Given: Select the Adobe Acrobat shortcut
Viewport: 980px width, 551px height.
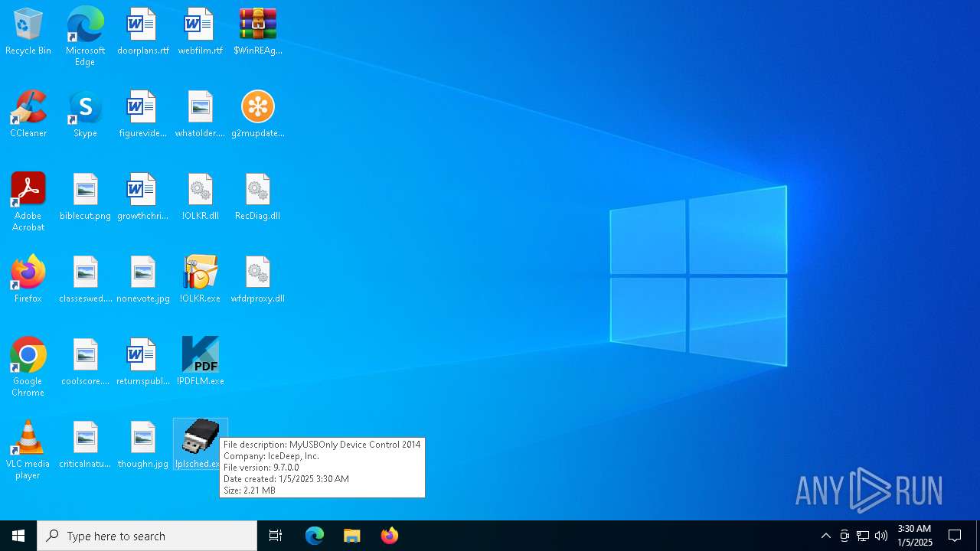Looking at the screenshot, I should pyautogui.click(x=28, y=202).
